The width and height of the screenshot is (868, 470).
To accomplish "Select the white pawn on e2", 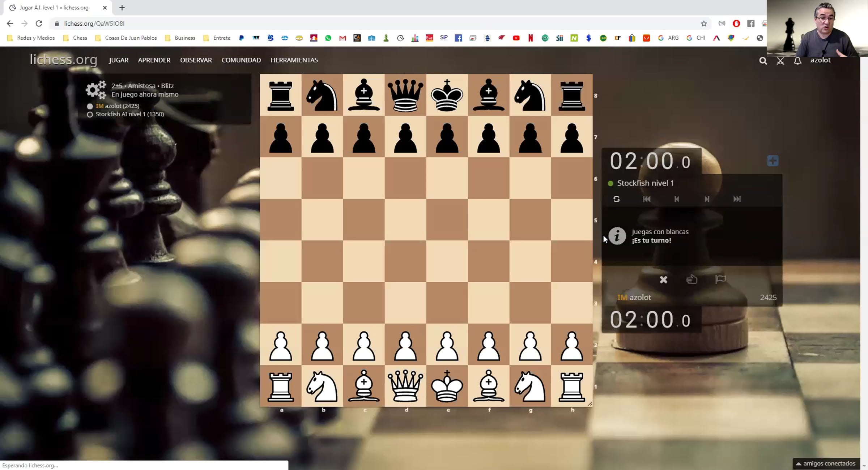I will coord(447,345).
